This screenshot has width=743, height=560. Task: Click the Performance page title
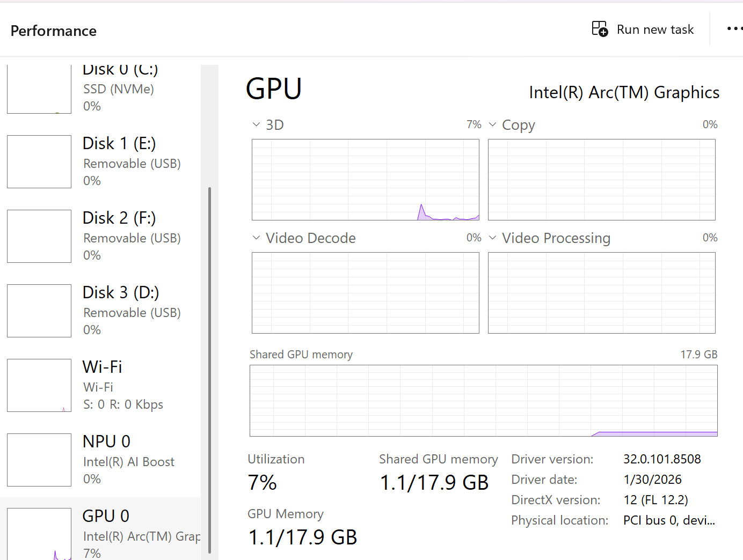pyautogui.click(x=54, y=31)
